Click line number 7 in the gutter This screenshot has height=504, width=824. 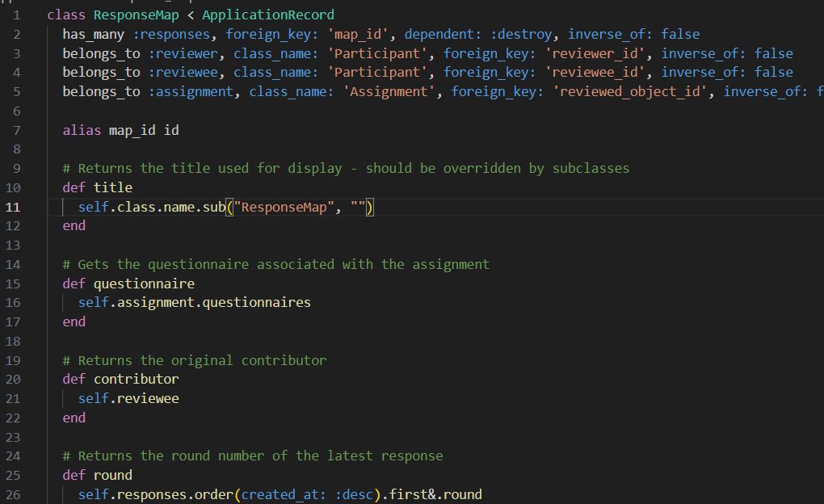pos(17,130)
